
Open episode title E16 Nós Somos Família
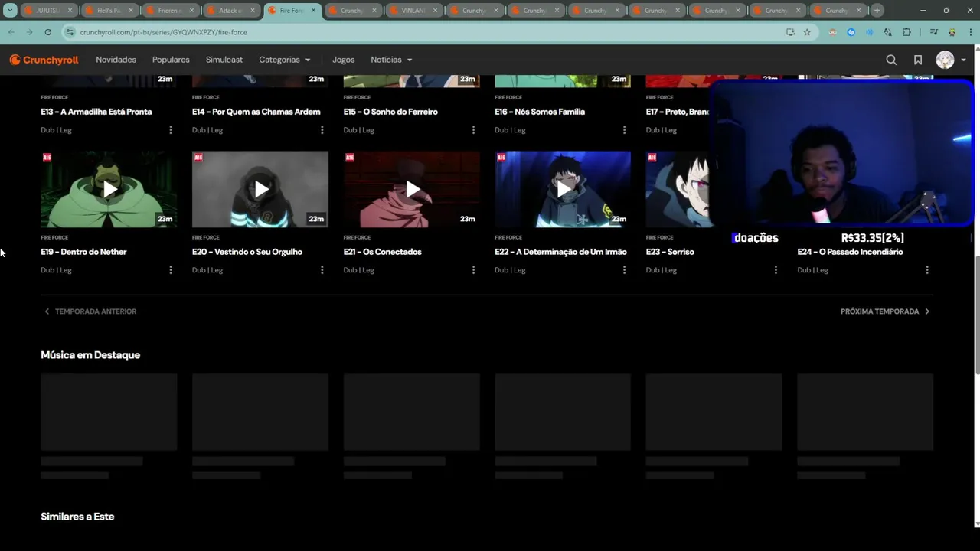(540, 112)
